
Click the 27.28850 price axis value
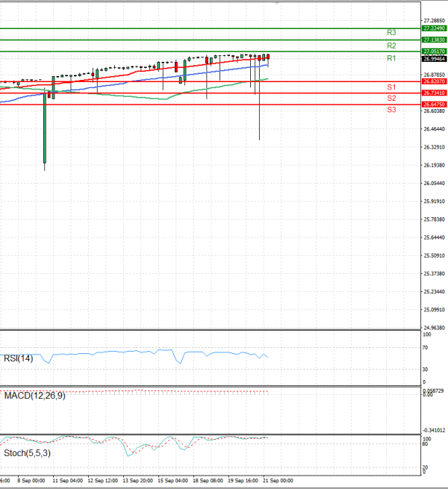(434, 21)
